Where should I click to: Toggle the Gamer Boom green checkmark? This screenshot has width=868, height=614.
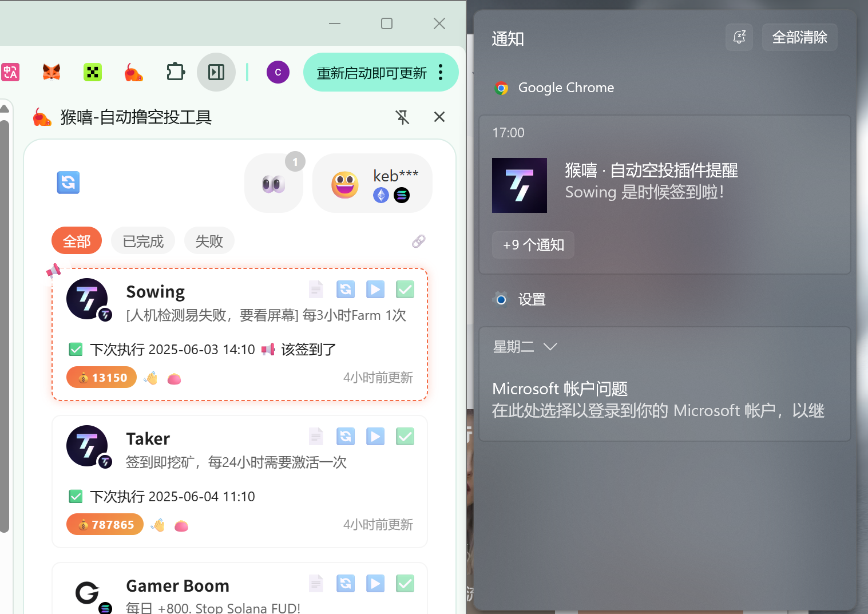[x=405, y=584]
